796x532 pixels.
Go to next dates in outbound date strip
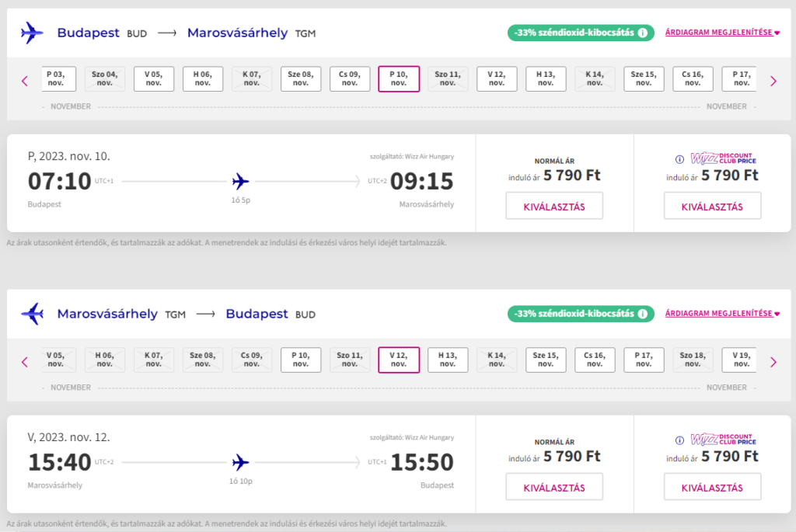[x=773, y=80]
